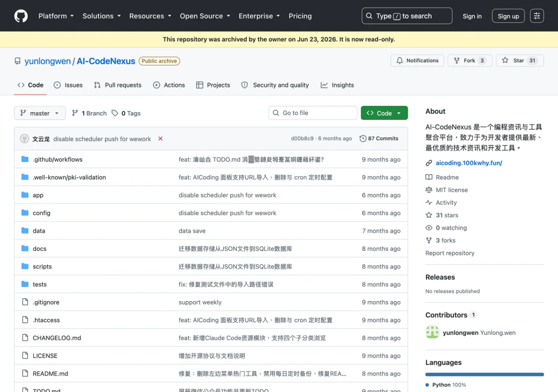Open appearance settings icon in header
Viewport: 558px width, 392px height.
(x=537, y=16)
